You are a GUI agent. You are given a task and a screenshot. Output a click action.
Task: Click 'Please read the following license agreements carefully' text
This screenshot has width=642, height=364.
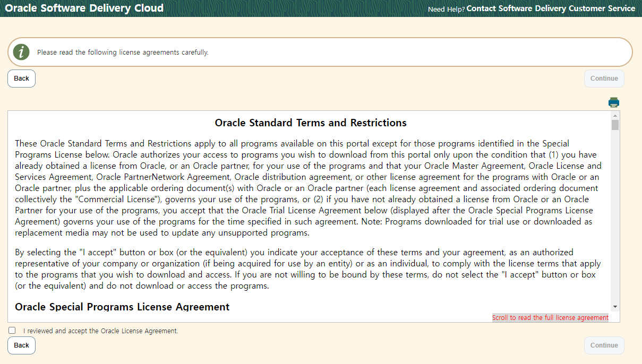123,53
